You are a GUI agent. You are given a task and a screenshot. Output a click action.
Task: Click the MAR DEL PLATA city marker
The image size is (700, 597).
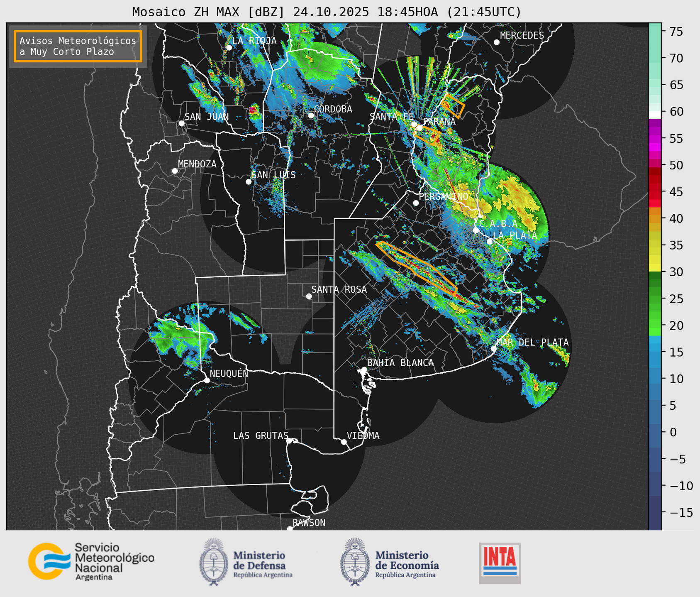[494, 349]
